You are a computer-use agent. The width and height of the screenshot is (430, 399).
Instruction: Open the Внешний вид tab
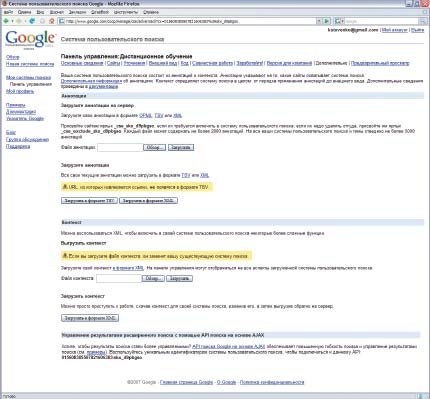tap(163, 63)
